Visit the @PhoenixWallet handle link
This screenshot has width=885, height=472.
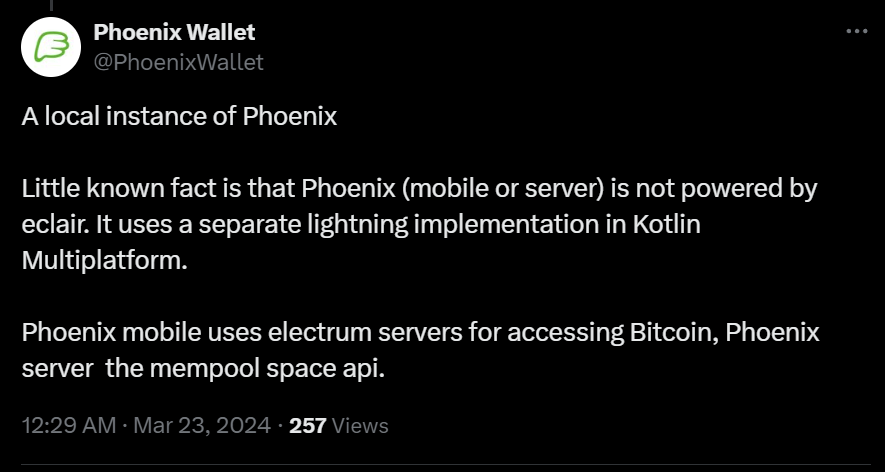coord(178,62)
